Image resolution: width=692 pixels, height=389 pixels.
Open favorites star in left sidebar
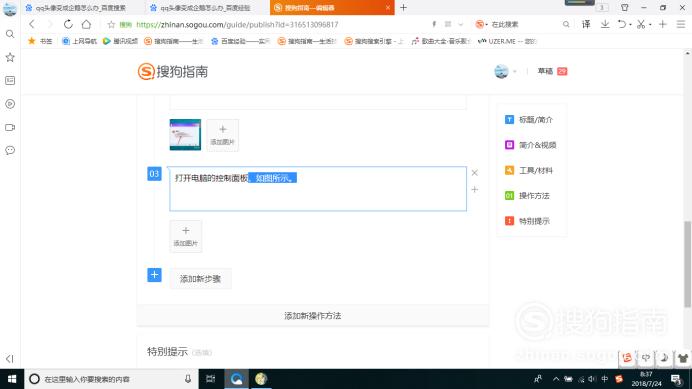[10, 57]
